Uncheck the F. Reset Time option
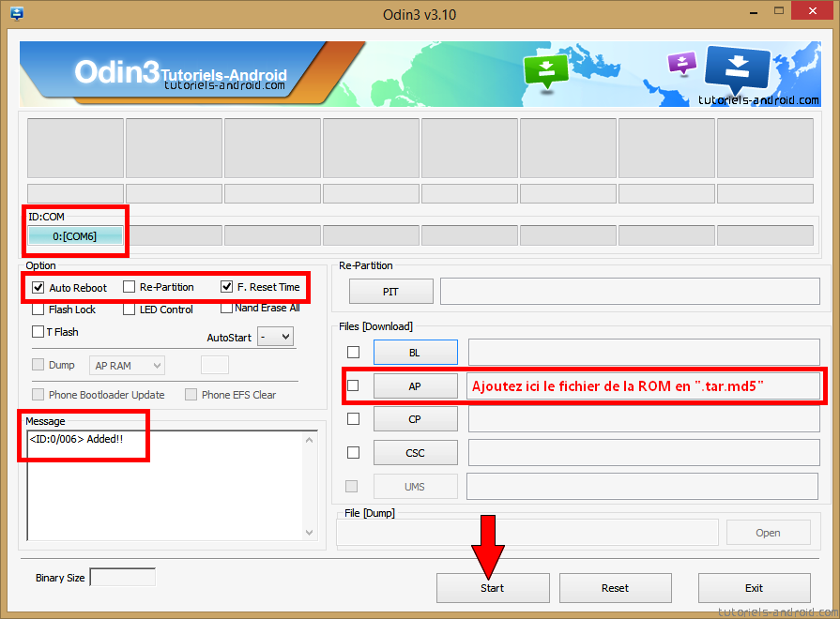840x619 pixels. tap(226, 287)
